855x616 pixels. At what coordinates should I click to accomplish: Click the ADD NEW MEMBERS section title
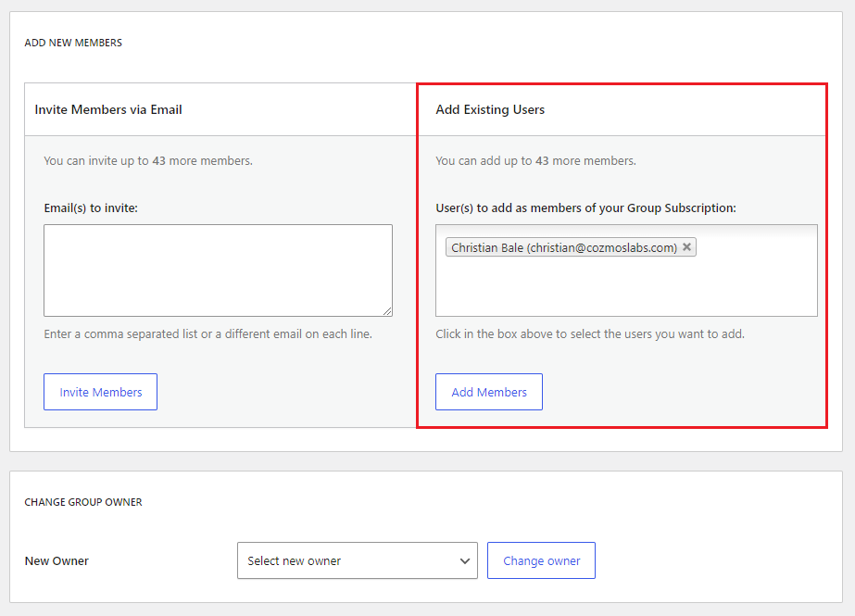73,43
